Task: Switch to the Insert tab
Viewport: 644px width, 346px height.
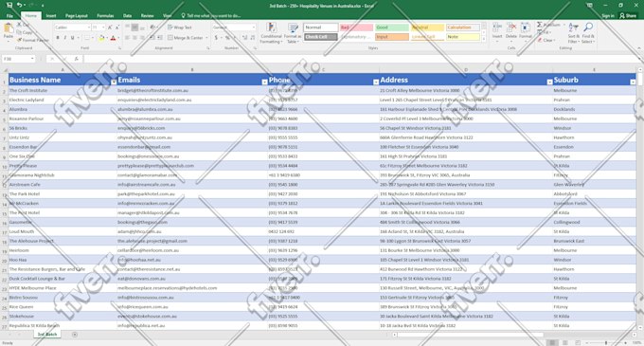Action: pyautogui.click(x=51, y=15)
